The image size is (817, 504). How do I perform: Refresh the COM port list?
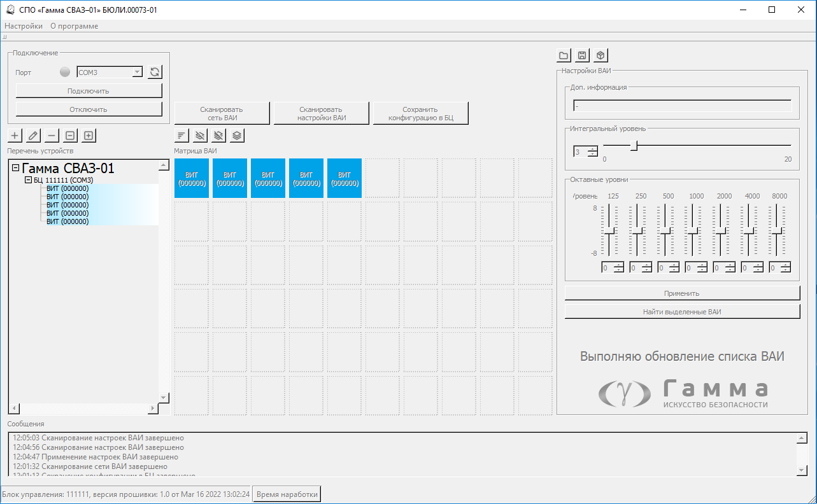[155, 72]
